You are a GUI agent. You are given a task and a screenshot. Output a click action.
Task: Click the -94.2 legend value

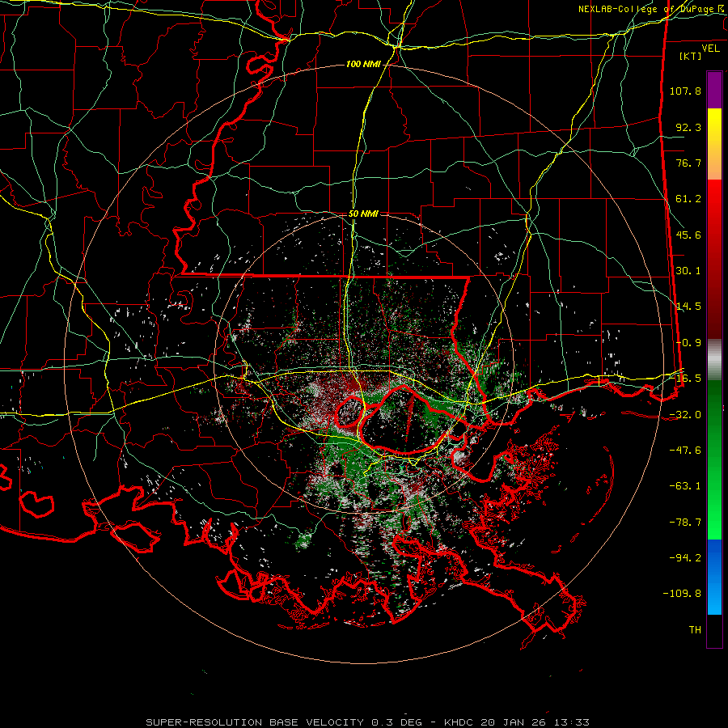tap(685, 558)
